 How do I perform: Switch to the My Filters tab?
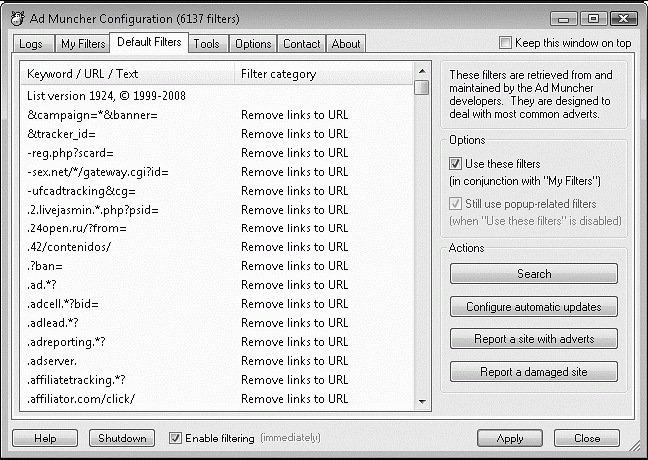pos(83,43)
